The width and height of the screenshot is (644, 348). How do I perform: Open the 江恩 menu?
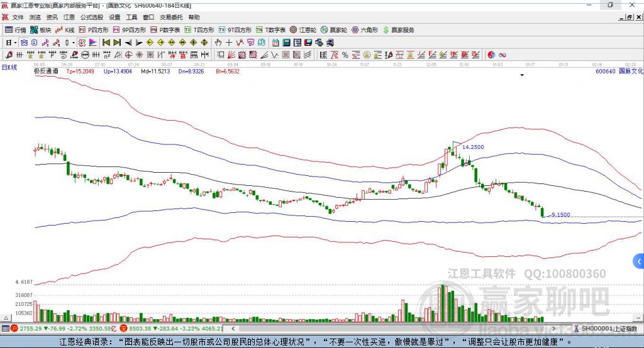pos(69,17)
